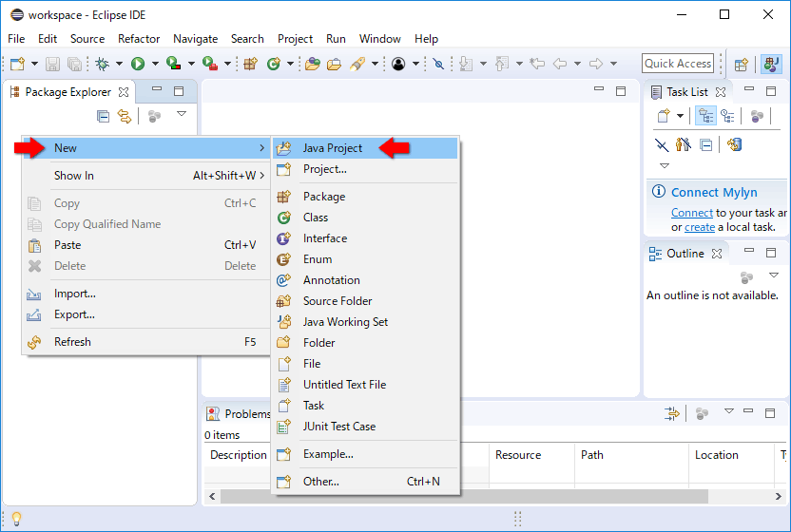Click the Debug bug icon

click(103, 64)
